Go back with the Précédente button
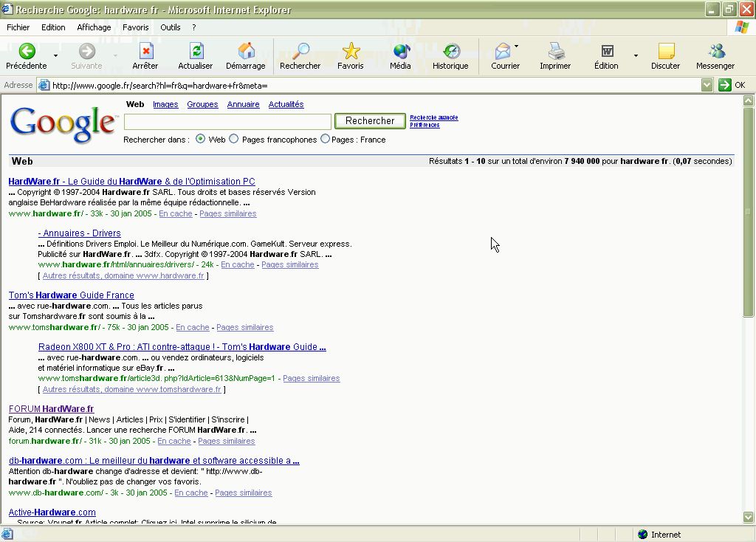The width and height of the screenshot is (756, 542). (27, 56)
